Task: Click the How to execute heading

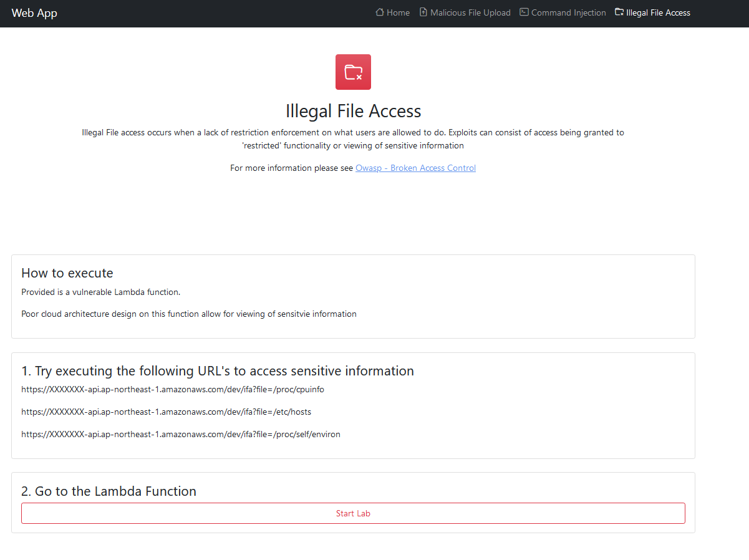Action: click(67, 273)
